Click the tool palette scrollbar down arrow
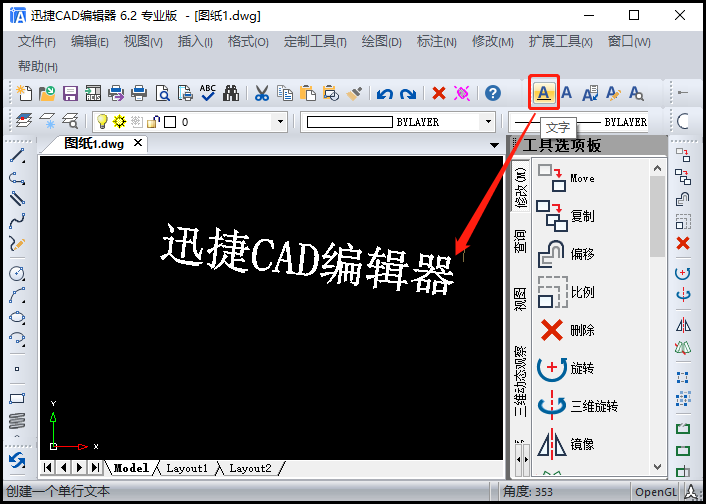This screenshot has height=504, width=707. (x=657, y=467)
